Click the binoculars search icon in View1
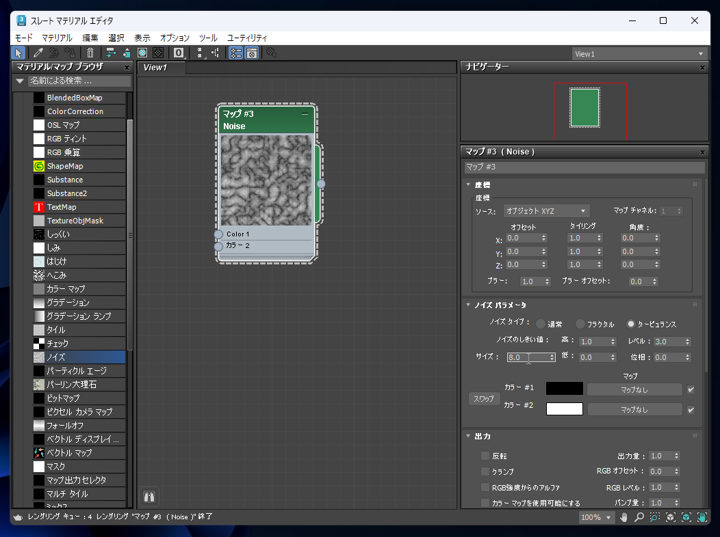 tap(149, 497)
